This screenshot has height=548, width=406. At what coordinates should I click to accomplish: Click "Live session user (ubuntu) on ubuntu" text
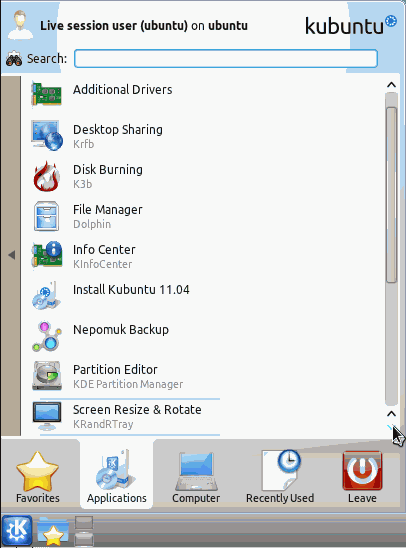click(x=144, y=26)
